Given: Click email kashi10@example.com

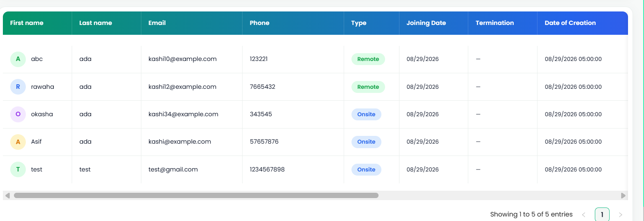Looking at the screenshot, I should 182,59.
